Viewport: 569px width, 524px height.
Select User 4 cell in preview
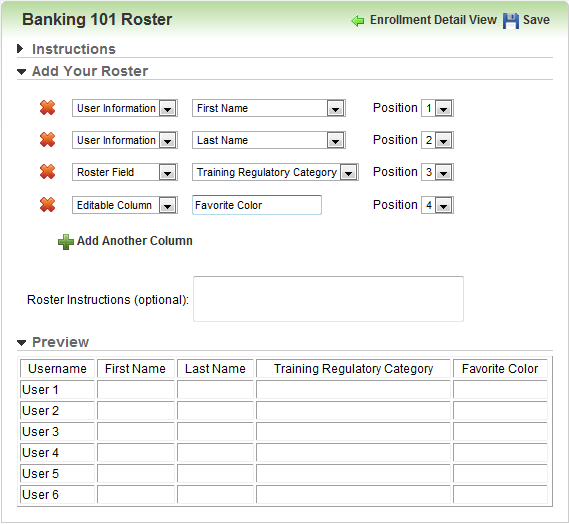click(57, 453)
